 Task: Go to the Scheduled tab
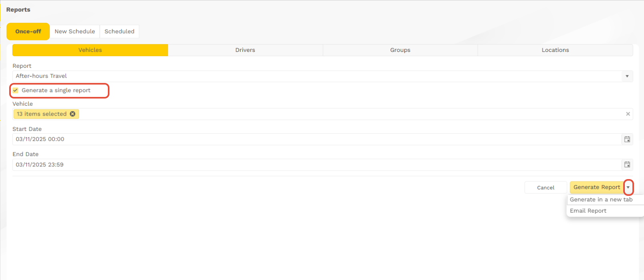(119, 31)
